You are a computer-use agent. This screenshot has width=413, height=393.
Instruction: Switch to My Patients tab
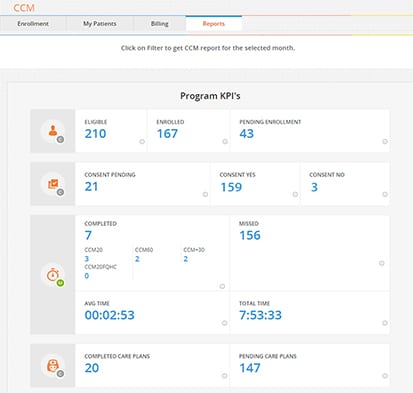pyautogui.click(x=100, y=24)
